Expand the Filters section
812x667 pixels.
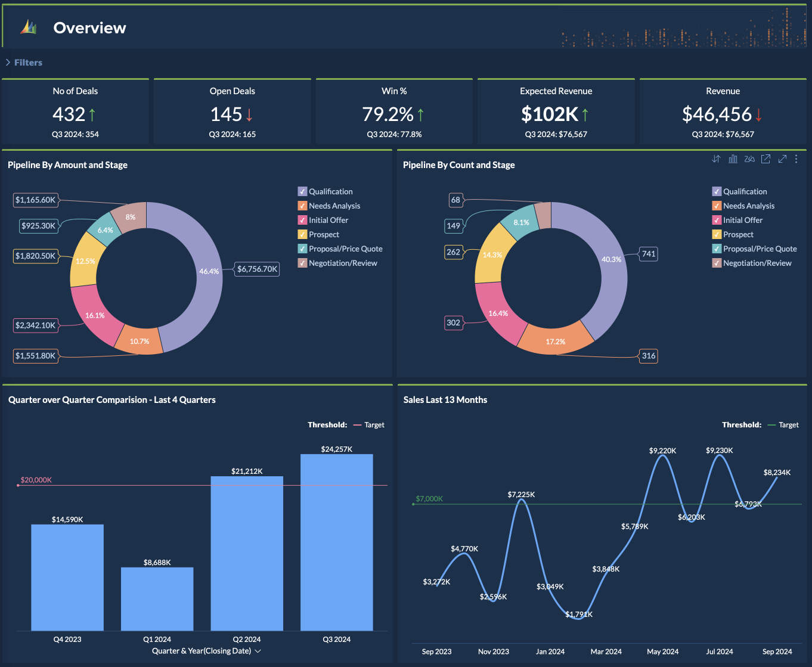24,63
